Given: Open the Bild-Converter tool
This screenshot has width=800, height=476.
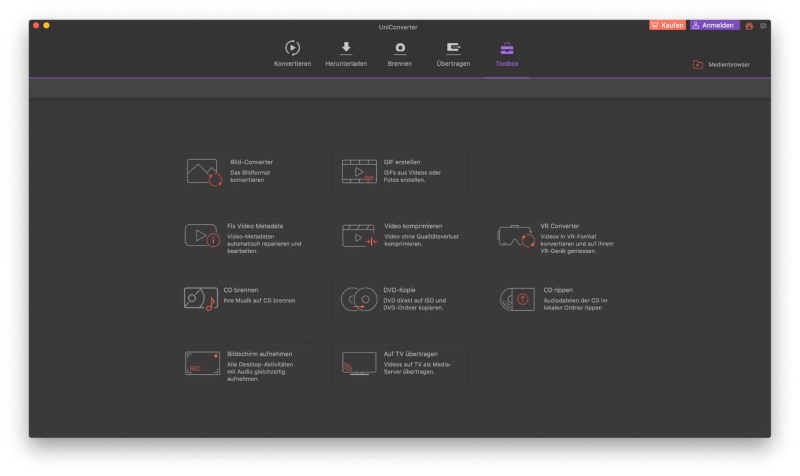Looking at the screenshot, I should pos(243,172).
